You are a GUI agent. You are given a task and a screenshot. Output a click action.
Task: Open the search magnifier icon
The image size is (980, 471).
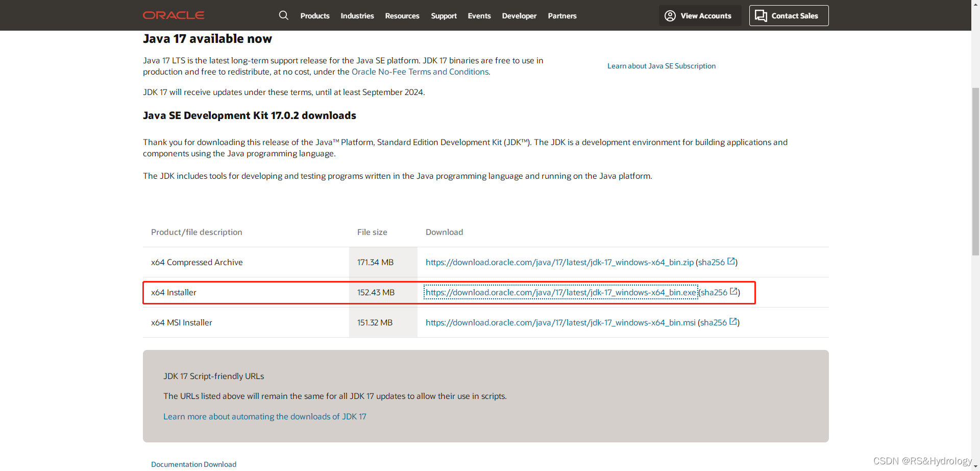(x=284, y=15)
